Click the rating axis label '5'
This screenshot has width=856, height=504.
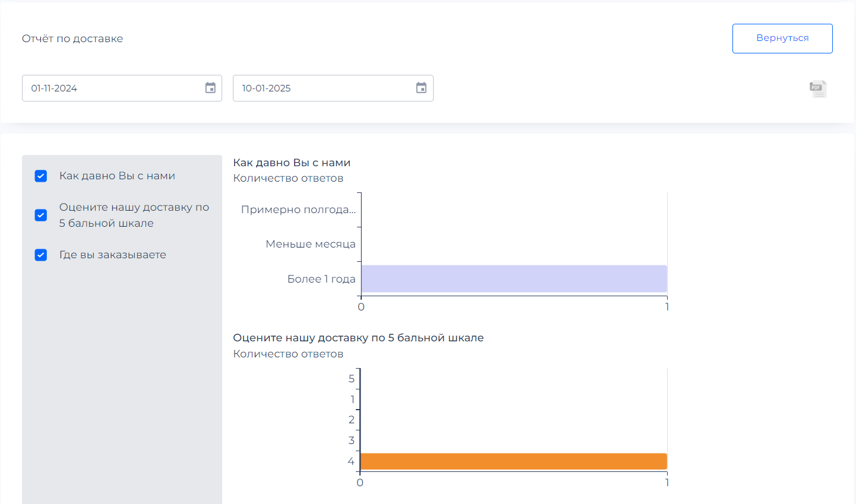(352, 379)
